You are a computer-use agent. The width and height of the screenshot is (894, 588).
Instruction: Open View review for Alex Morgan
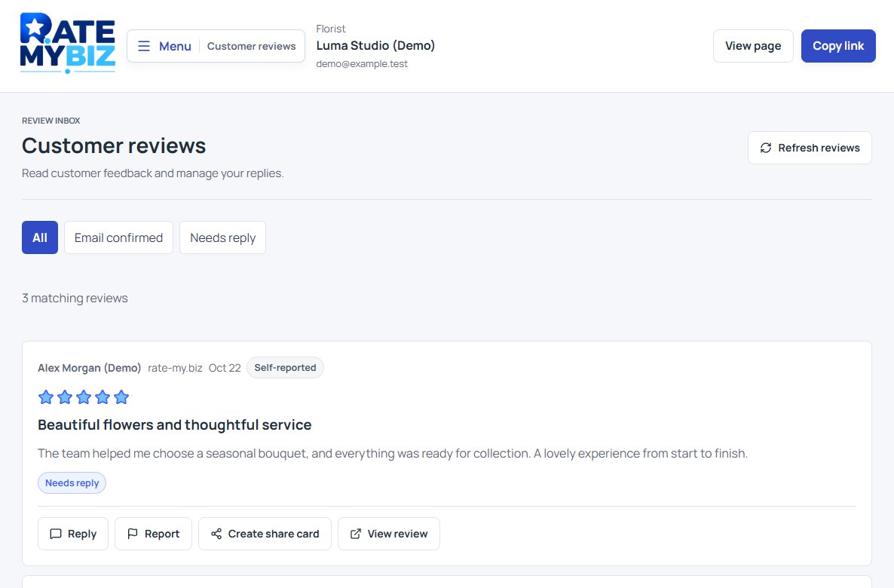[389, 534]
